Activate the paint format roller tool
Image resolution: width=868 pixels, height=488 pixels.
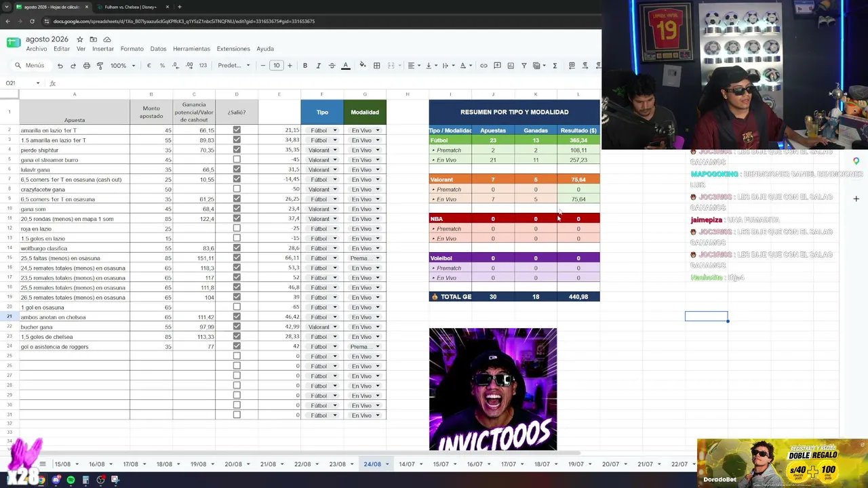point(100,66)
